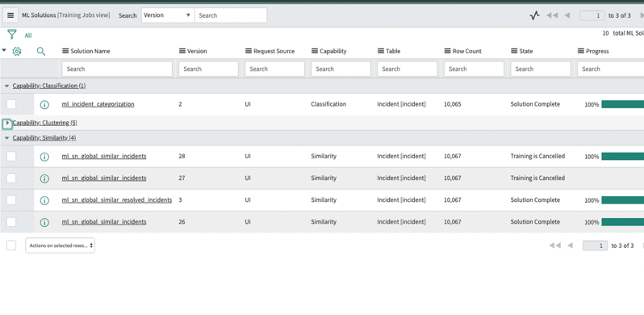
Task: Click the top page number field
Action: point(592,15)
